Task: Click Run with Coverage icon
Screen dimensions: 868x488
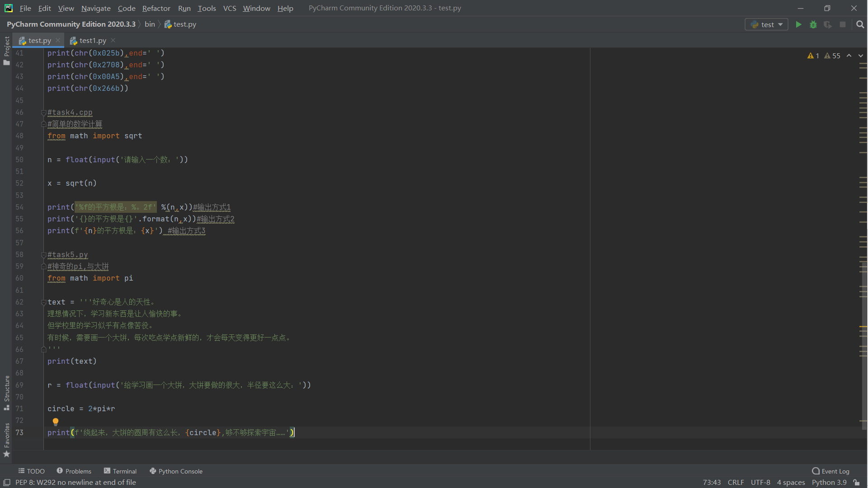Action: 828,24
